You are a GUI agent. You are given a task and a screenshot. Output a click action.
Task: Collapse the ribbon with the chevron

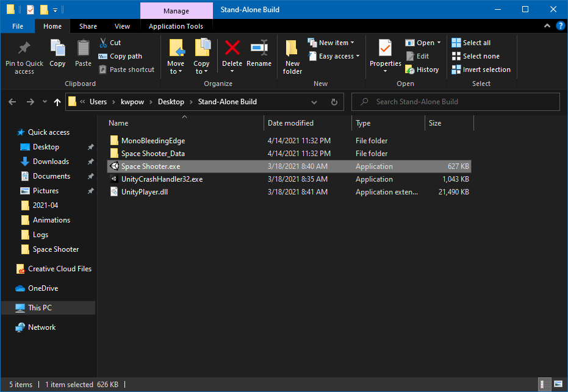(x=547, y=26)
